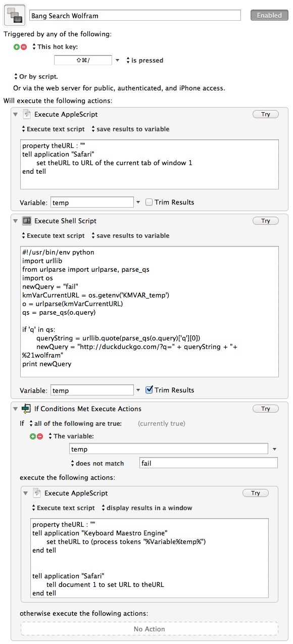Click the nested Execute AppleScript icon
Screen dimensions: 293x644
click(37, 493)
